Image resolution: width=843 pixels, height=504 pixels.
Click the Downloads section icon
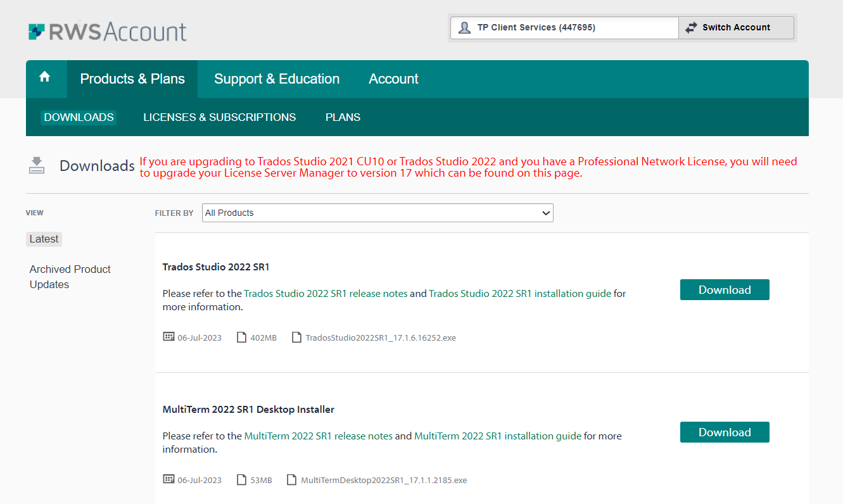[x=37, y=165]
